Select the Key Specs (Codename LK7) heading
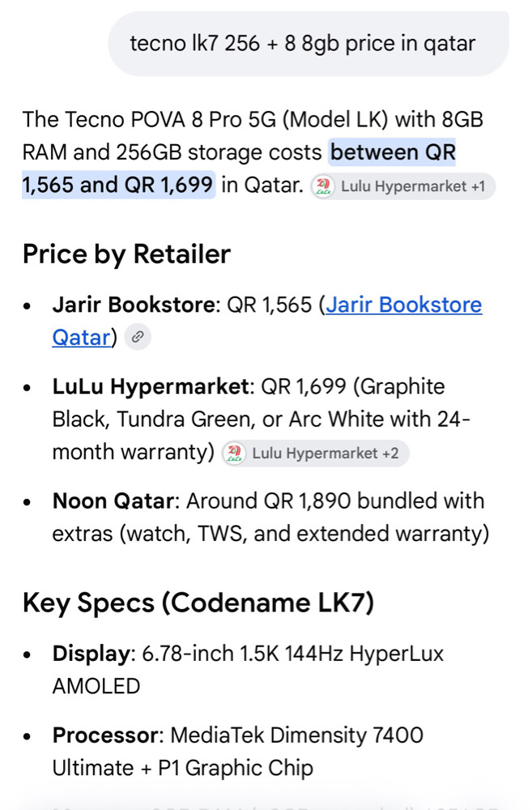 coord(198,603)
